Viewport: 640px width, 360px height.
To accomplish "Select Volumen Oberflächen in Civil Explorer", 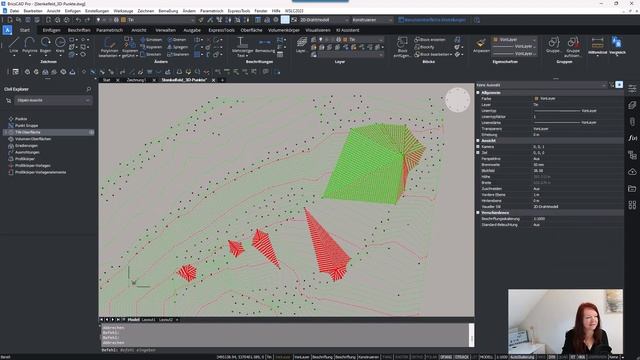I will (33, 139).
